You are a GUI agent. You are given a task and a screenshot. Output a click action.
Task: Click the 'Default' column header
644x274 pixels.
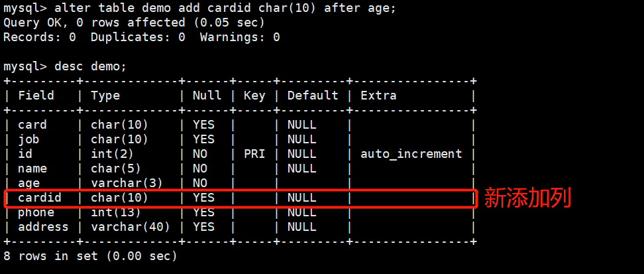click(313, 96)
